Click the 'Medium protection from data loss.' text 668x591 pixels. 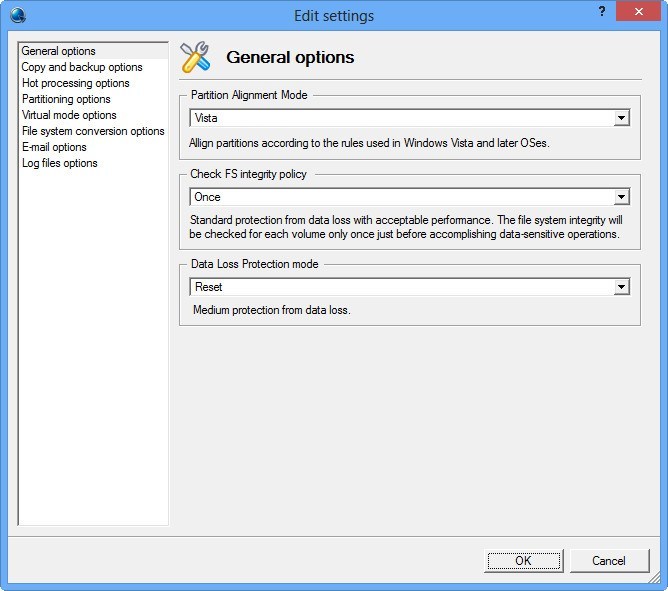pos(272,310)
